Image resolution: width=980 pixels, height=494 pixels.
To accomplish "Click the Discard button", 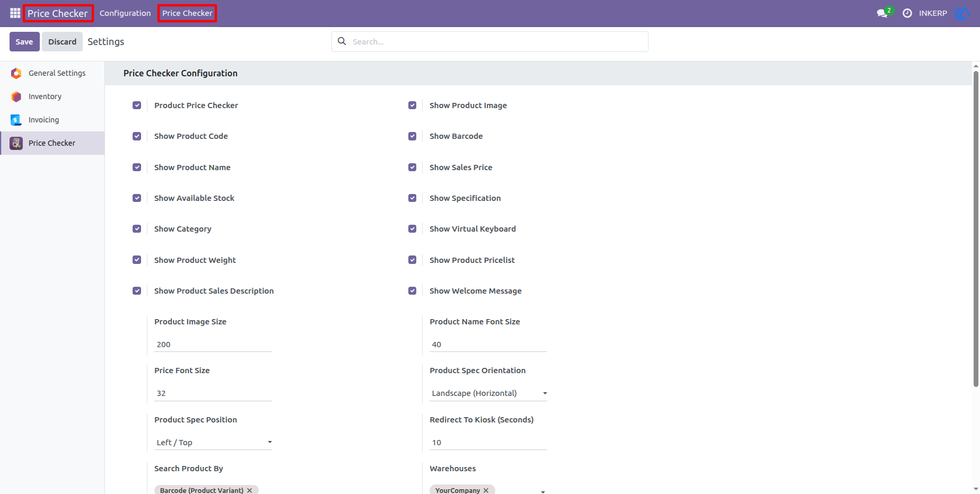I will click(63, 42).
